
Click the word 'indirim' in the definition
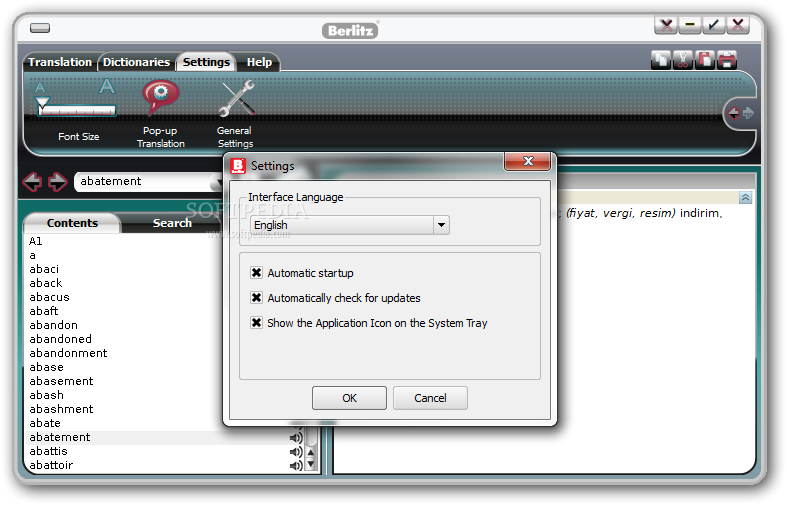click(x=699, y=213)
